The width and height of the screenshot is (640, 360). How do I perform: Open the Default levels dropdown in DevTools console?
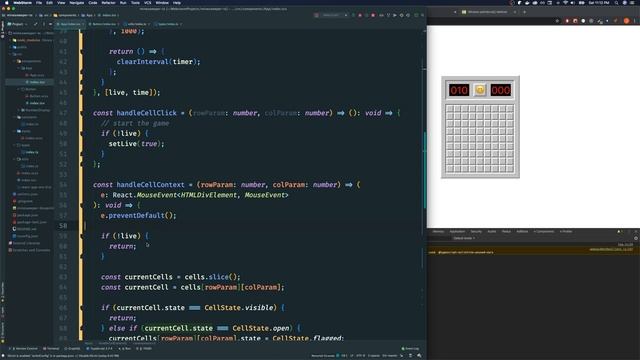point(464,238)
